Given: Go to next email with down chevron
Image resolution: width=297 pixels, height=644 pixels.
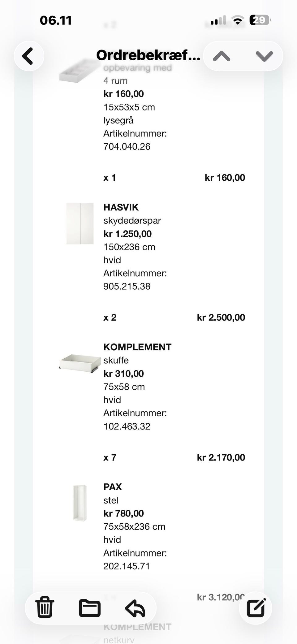Looking at the screenshot, I should 264,56.
